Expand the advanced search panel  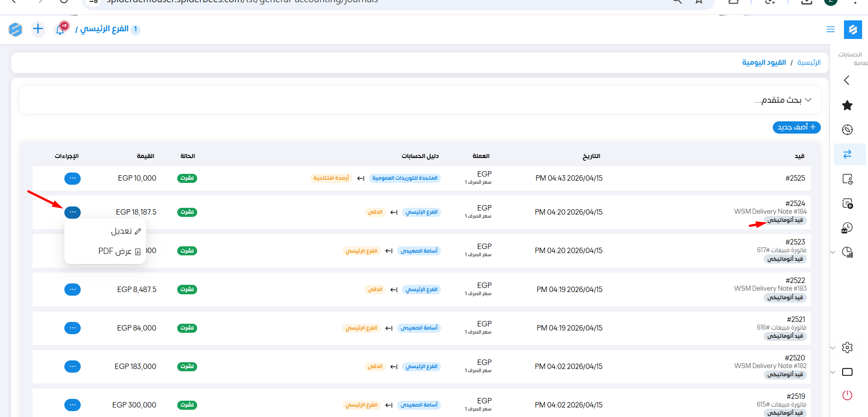(x=783, y=100)
